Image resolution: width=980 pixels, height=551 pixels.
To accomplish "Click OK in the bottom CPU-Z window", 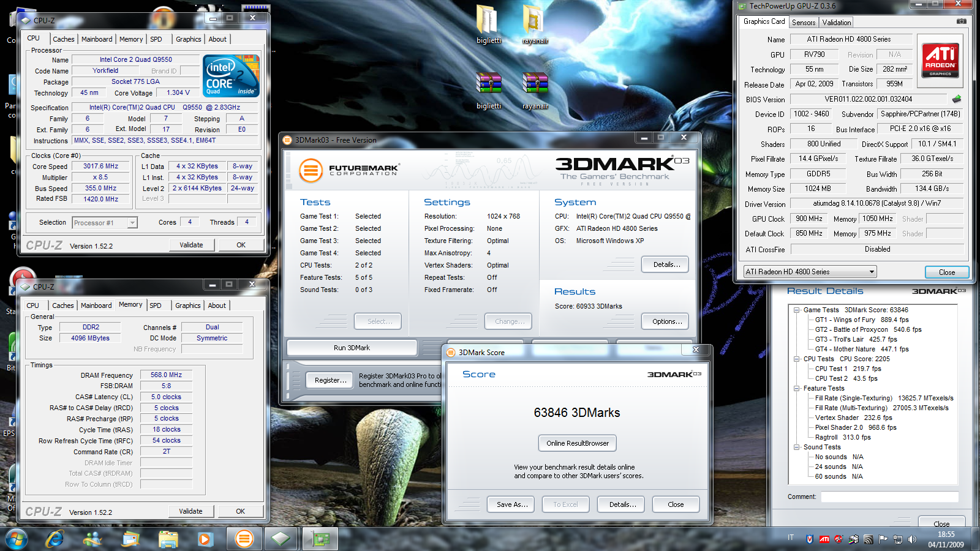I will [x=240, y=511].
